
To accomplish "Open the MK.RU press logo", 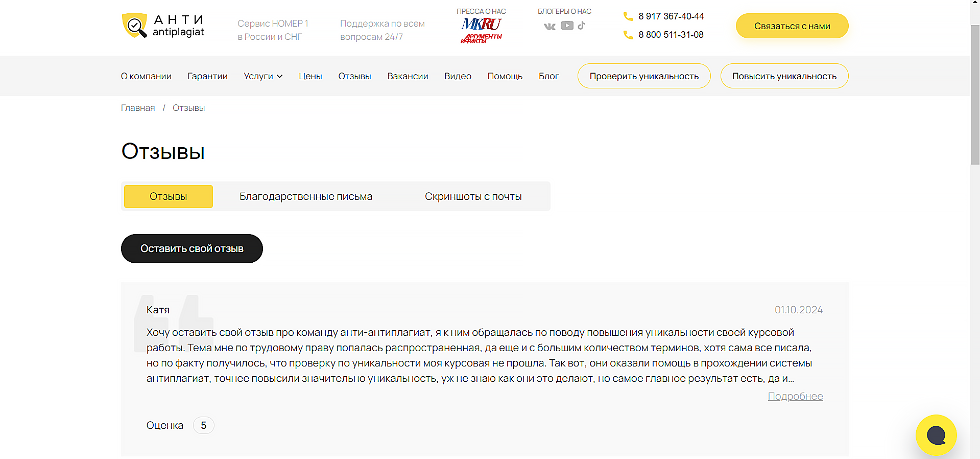I will click(481, 24).
